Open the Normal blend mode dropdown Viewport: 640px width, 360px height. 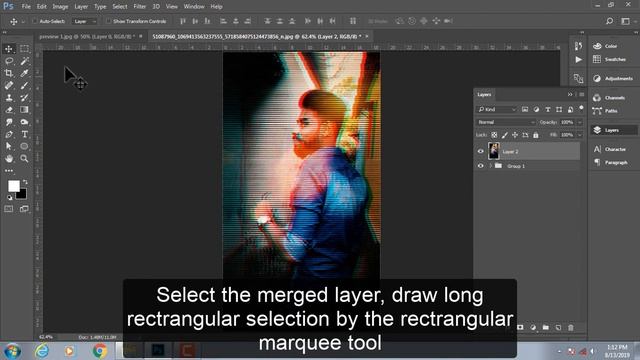tap(506, 122)
